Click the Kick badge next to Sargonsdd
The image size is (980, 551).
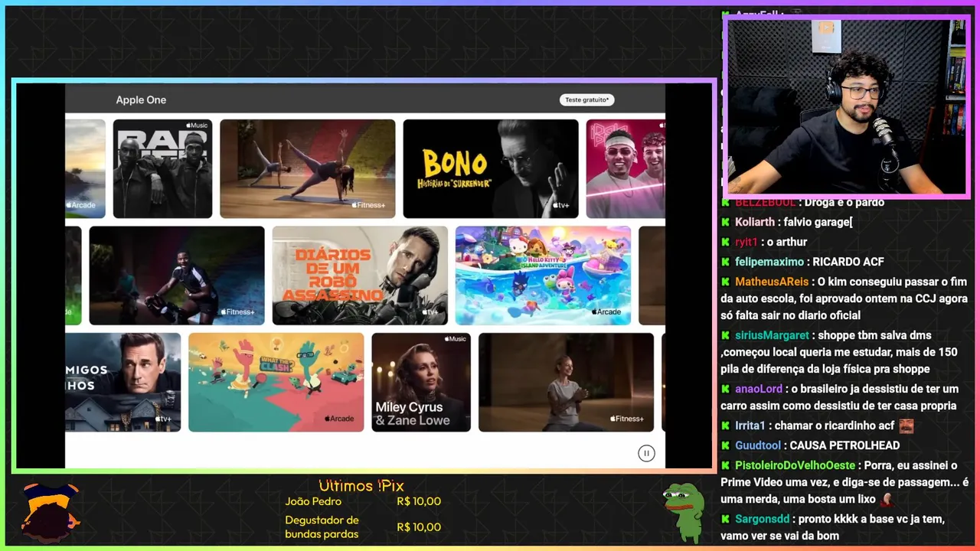click(x=725, y=519)
